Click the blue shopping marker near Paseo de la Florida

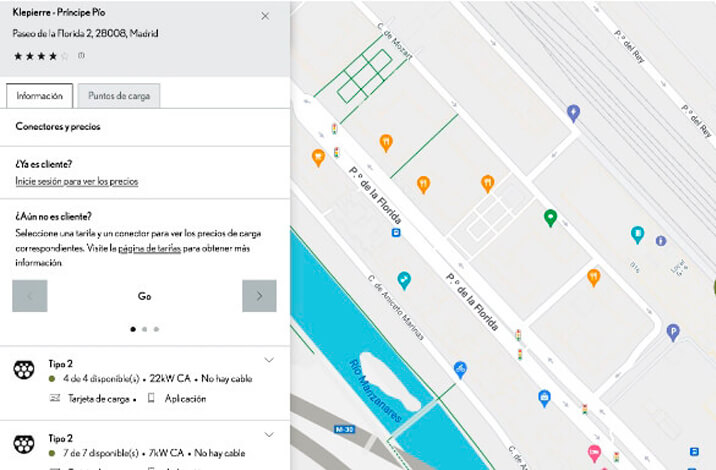(544, 398)
